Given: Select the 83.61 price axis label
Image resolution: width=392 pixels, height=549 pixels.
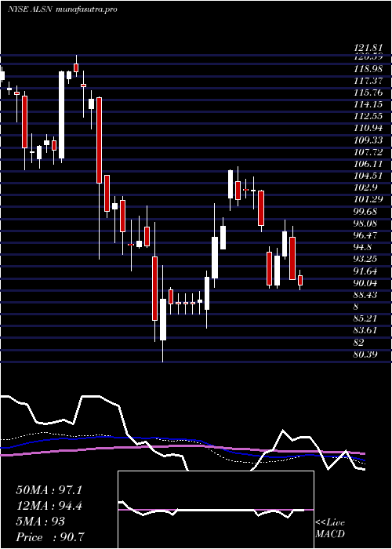Looking at the screenshot, I should pyautogui.click(x=365, y=330).
